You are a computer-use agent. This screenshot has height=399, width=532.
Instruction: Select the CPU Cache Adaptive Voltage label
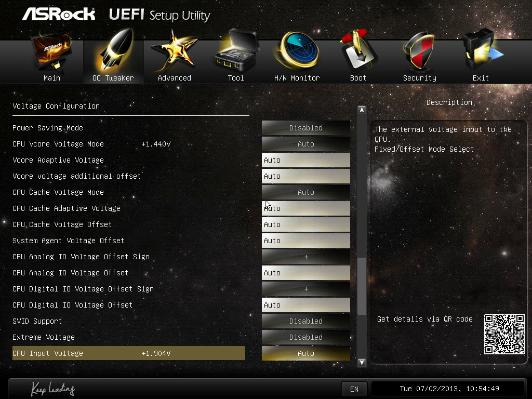(x=66, y=208)
